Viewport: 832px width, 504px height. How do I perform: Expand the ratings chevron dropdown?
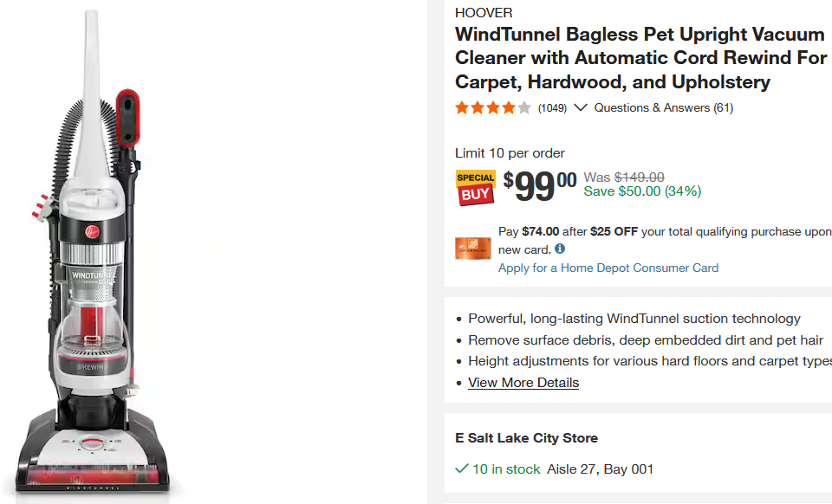581,108
